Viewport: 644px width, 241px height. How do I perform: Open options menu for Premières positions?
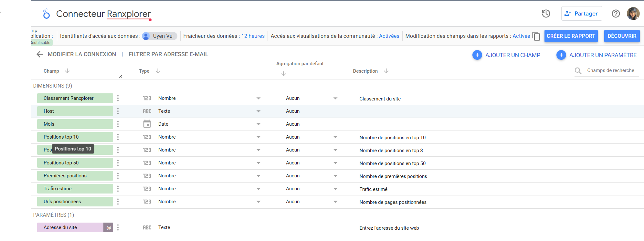[x=118, y=176]
